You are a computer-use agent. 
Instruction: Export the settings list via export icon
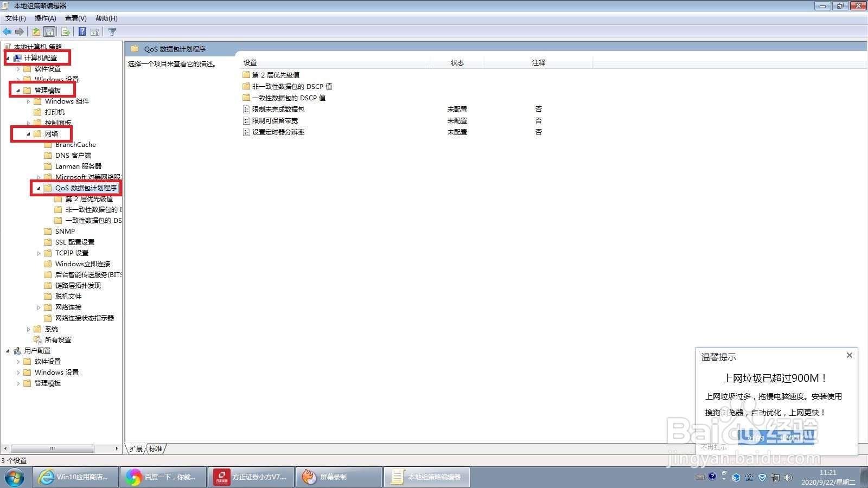pos(65,31)
